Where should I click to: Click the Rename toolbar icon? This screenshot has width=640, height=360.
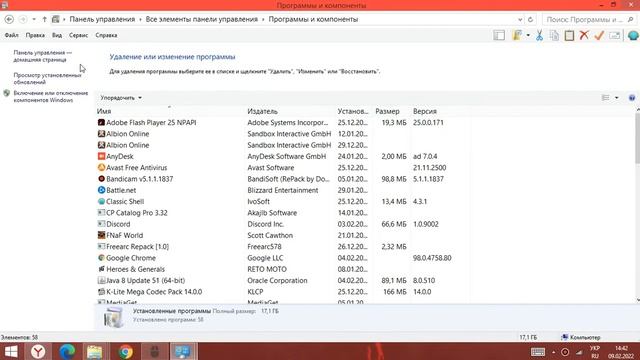pos(614,36)
